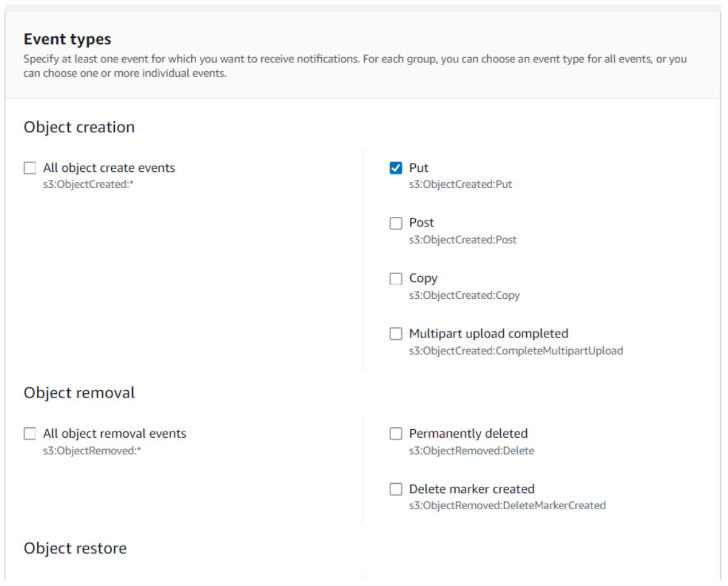728x586 pixels.
Task: Enable the Post event checkbox
Action: click(x=396, y=223)
